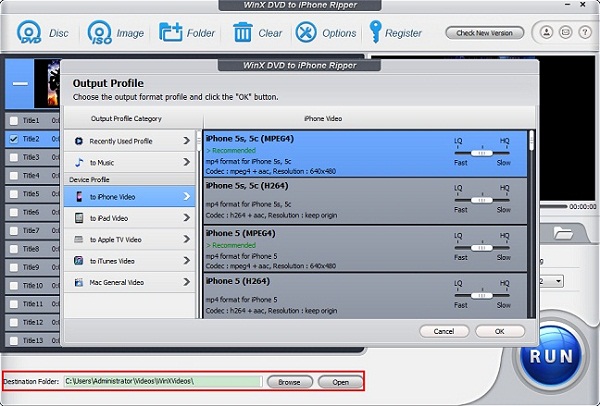Image resolution: width=600 pixels, height=406 pixels.
Task: Click the iTunes icon for to iTunes Video
Action: [x=78, y=261]
